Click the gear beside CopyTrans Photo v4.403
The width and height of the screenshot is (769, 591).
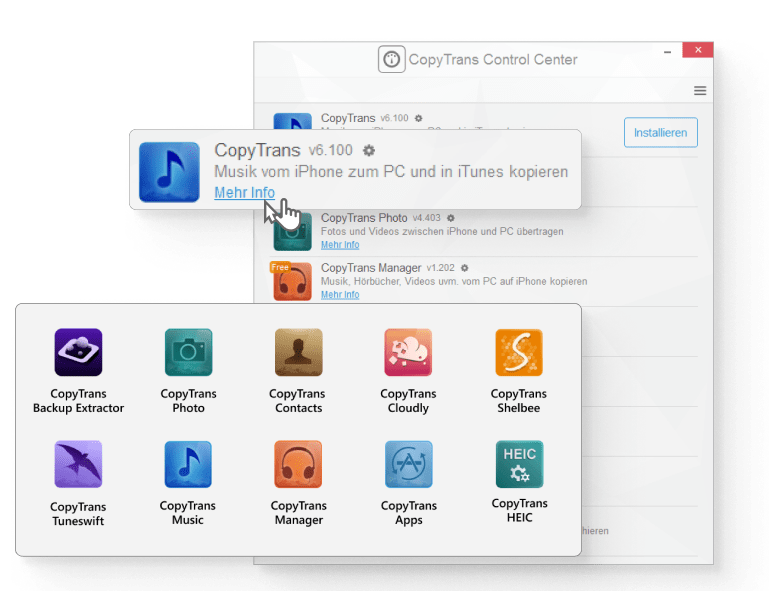pyautogui.click(x=451, y=218)
